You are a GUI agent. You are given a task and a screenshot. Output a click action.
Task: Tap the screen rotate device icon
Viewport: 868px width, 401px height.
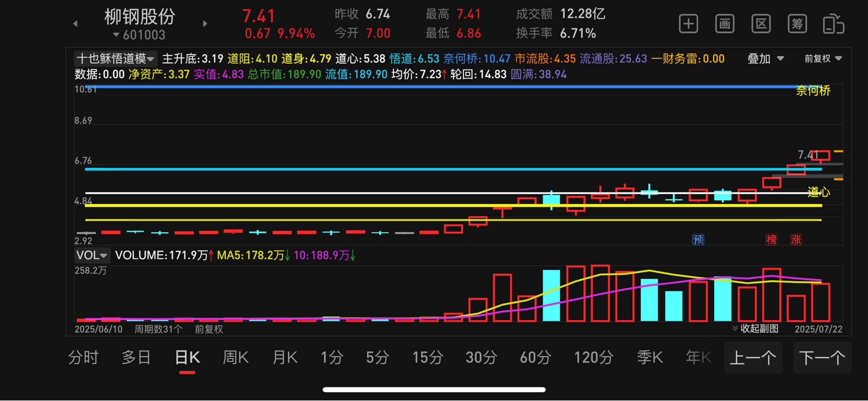click(834, 24)
